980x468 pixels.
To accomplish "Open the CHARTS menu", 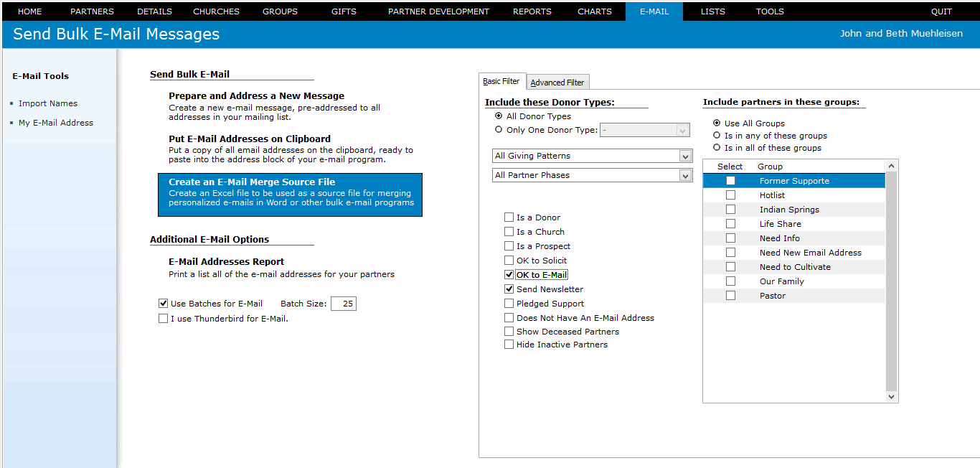I will click(x=595, y=11).
